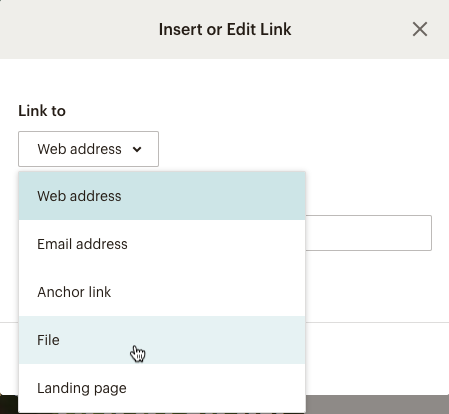Pick the Anchor link option
Viewport: 449px width, 414px height.
click(162, 292)
